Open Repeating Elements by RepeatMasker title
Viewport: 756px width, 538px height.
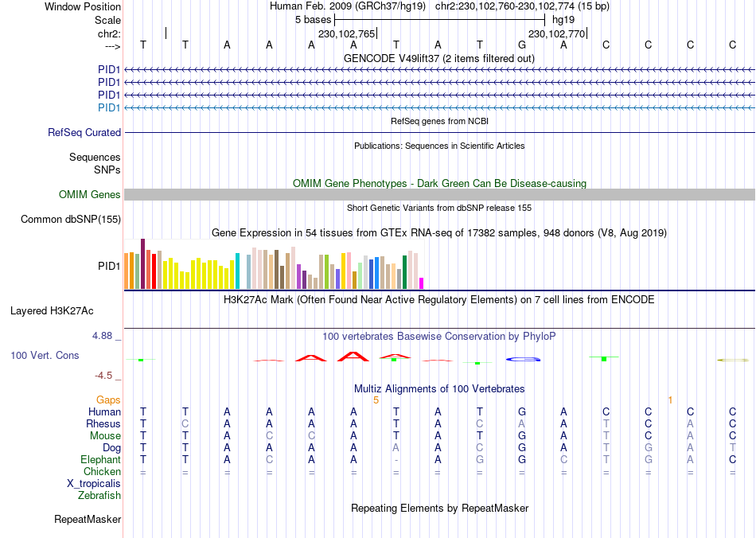439,508
